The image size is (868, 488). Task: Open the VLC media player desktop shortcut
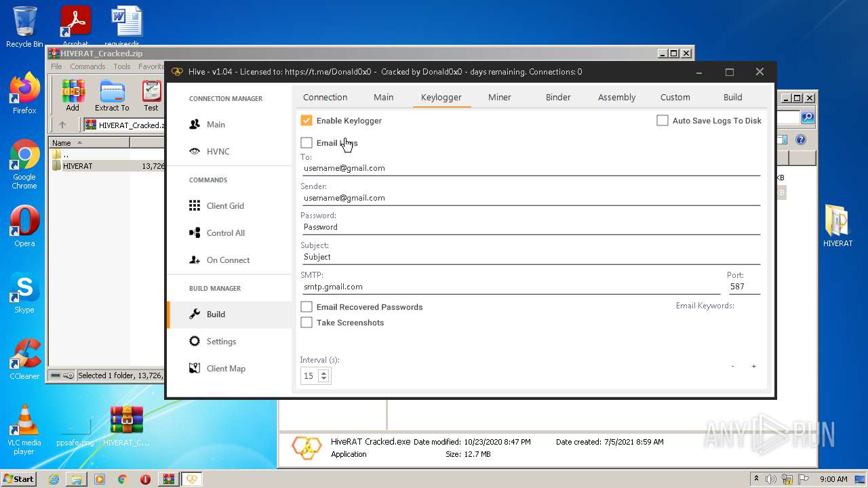coord(24,430)
